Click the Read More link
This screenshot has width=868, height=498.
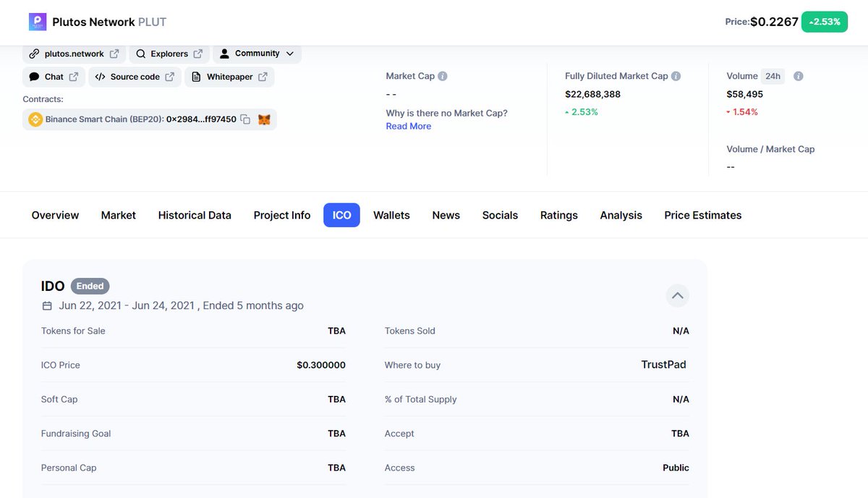point(409,126)
